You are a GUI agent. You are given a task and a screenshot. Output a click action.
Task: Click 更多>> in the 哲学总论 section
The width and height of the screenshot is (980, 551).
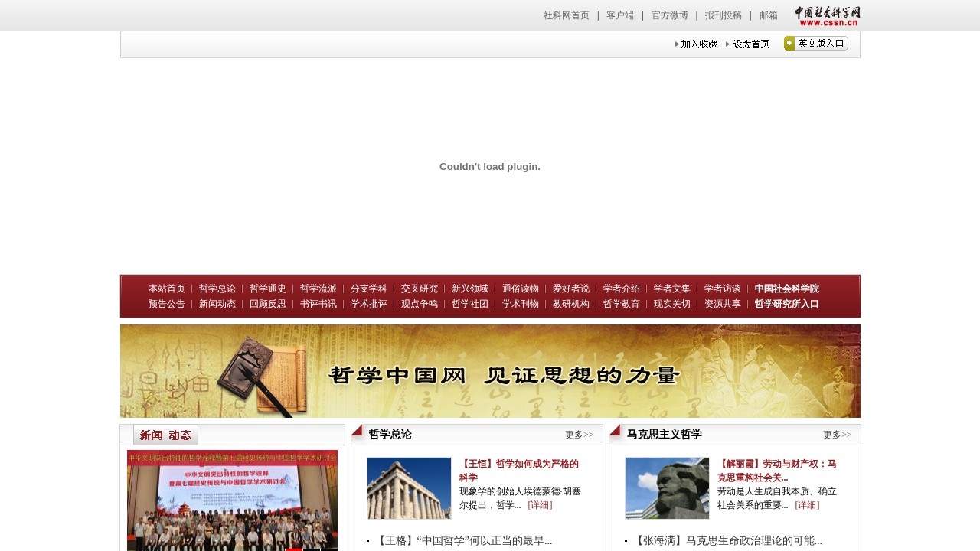point(580,435)
